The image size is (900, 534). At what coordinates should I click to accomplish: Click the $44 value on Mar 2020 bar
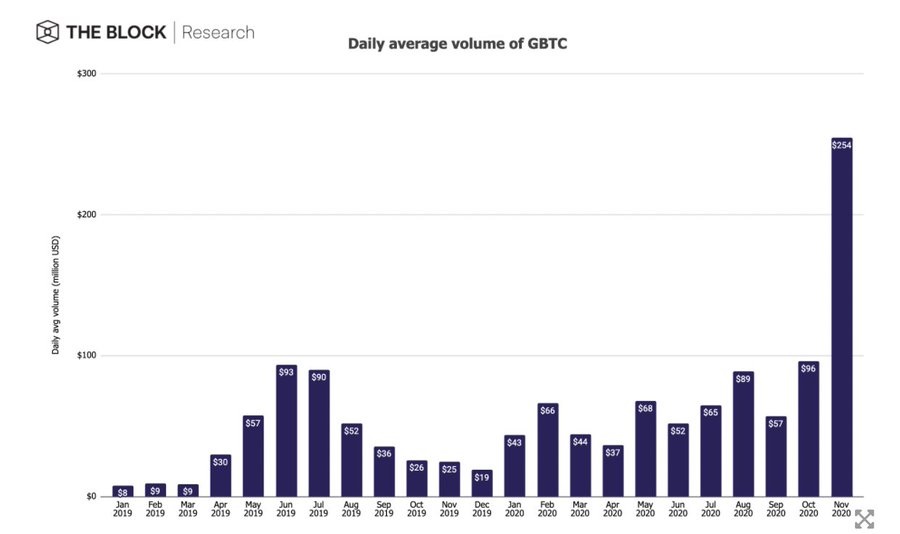tap(580, 442)
